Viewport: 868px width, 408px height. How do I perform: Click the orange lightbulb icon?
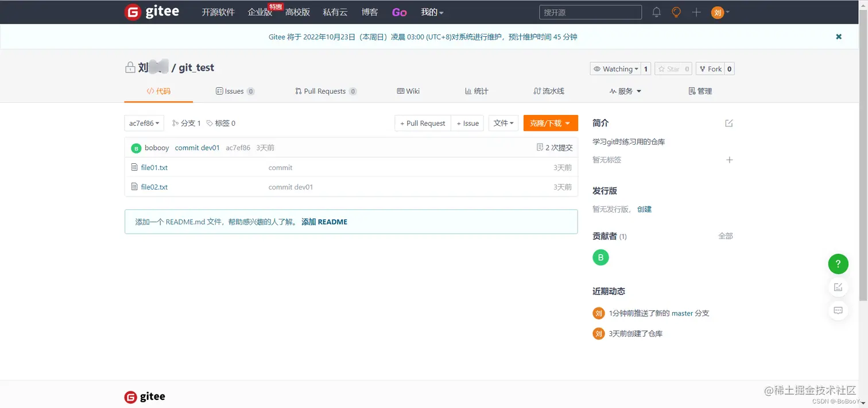676,12
